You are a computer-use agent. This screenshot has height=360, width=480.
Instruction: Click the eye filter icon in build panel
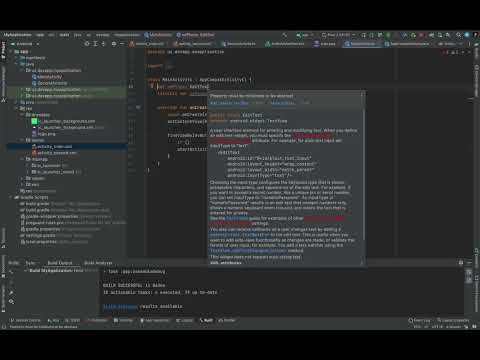click(x=11, y=302)
